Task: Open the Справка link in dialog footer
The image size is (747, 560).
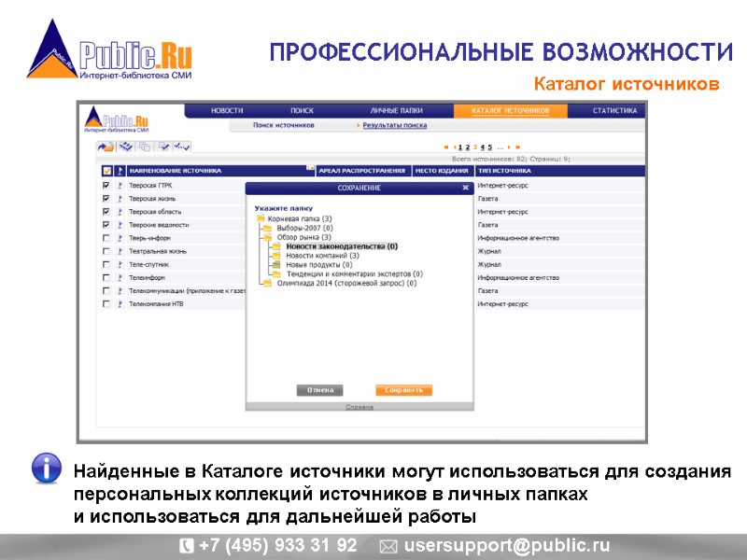Action: pyautogui.click(x=359, y=407)
